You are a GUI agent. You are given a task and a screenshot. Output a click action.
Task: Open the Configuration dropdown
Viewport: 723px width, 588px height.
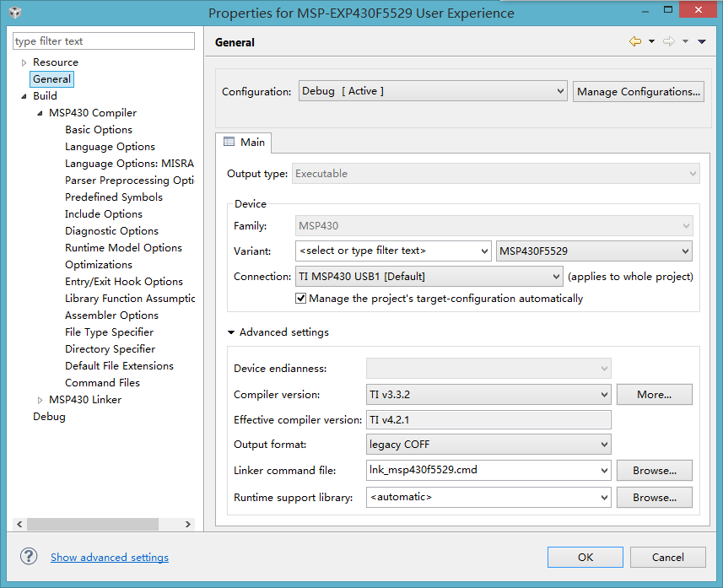pyautogui.click(x=433, y=91)
